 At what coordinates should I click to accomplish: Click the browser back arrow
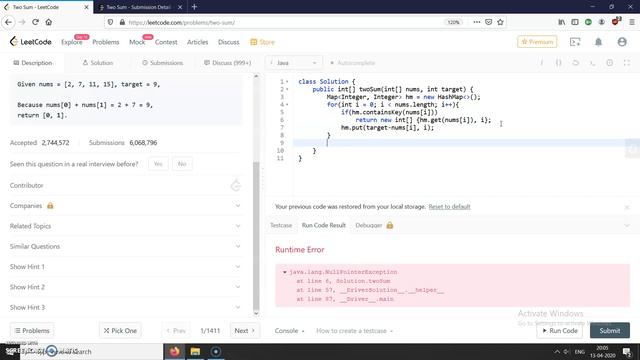tap(9, 22)
